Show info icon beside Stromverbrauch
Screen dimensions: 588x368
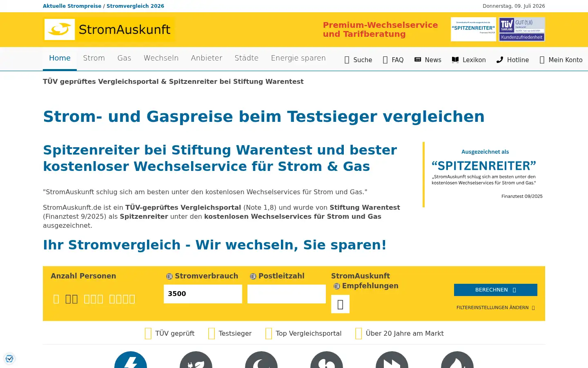click(169, 276)
